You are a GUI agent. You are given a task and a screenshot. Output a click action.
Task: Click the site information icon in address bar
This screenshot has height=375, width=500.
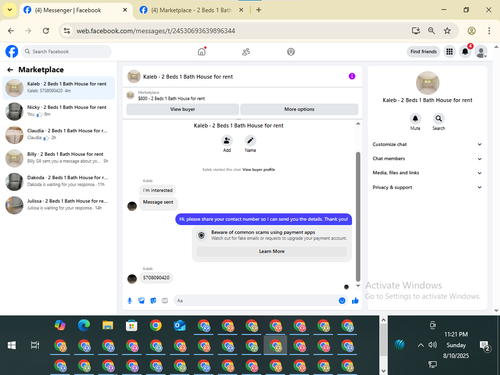[x=67, y=31]
